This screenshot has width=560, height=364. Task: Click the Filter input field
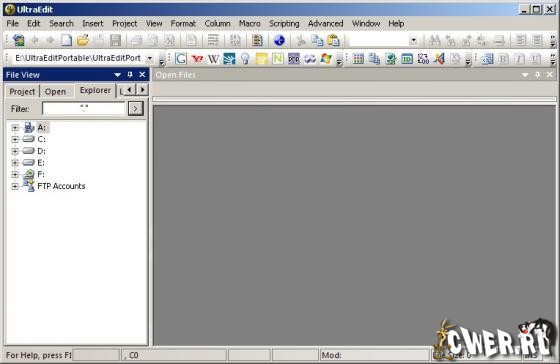84,108
